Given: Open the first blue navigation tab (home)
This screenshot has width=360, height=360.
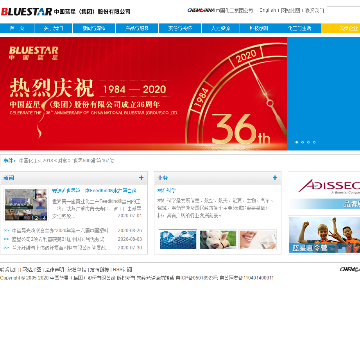Looking at the screenshot, I should (17, 28).
